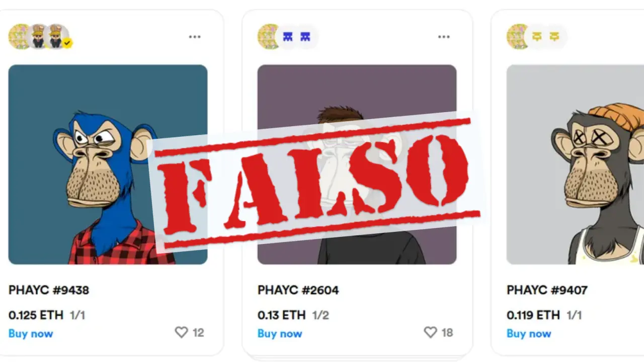Open the blue ape PHAYC #9438 image
The width and height of the screenshot is (644, 362).
(108, 164)
